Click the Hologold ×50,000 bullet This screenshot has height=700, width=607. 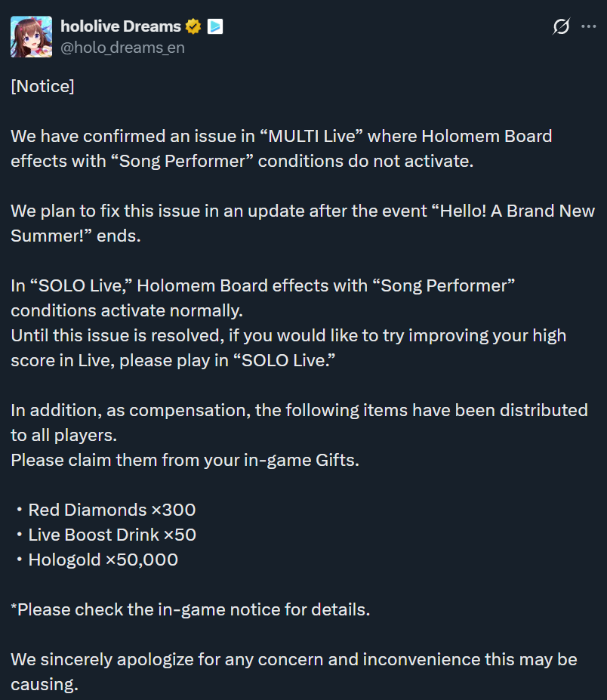pyautogui.click(x=97, y=560)
